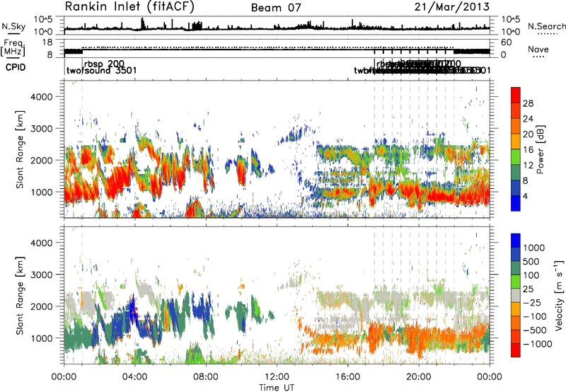Screen dimensions: 566x392
Task: Click the '21/Mar/2013' date label
Action: click(452, 6)
